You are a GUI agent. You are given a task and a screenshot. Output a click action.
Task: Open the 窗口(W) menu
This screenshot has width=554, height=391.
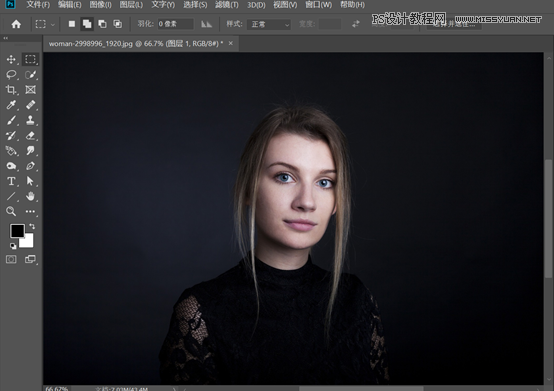point(318,5)
